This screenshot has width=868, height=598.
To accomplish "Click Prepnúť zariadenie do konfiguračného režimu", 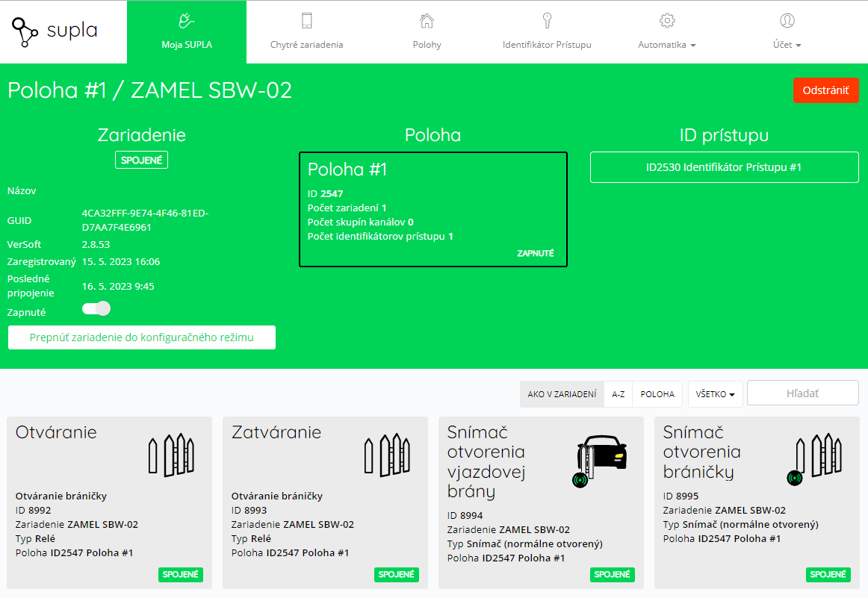I will pos(142,337).
